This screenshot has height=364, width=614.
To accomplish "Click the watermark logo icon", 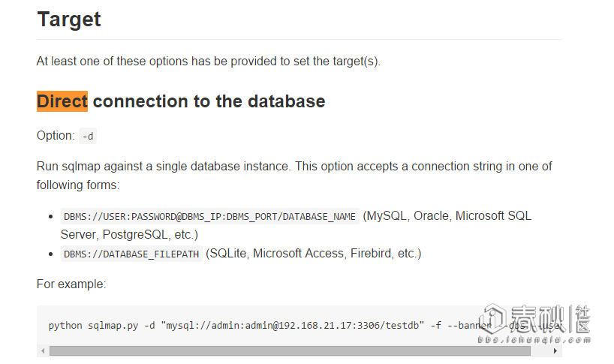I will pyautogui.click(x=493, y=318).
